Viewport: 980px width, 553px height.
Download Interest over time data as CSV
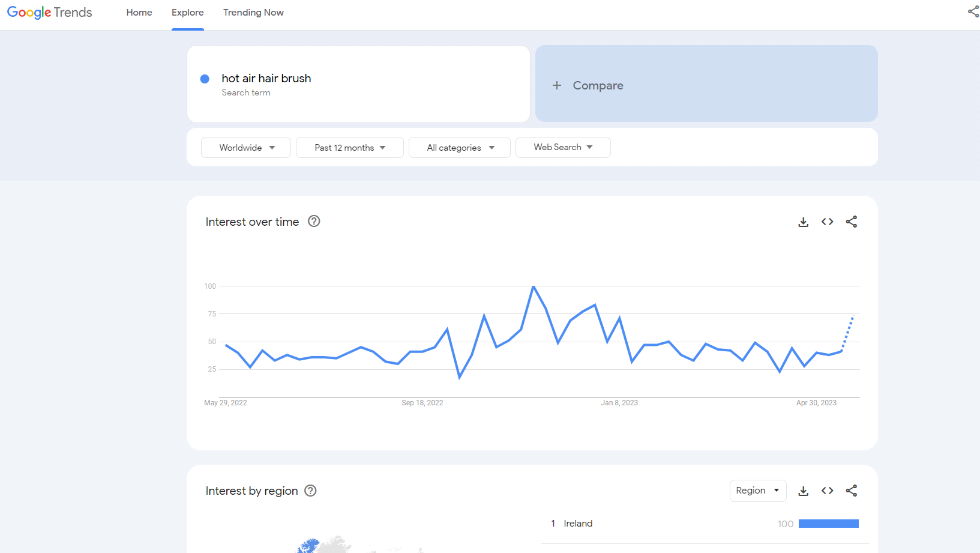click(804, 222)
